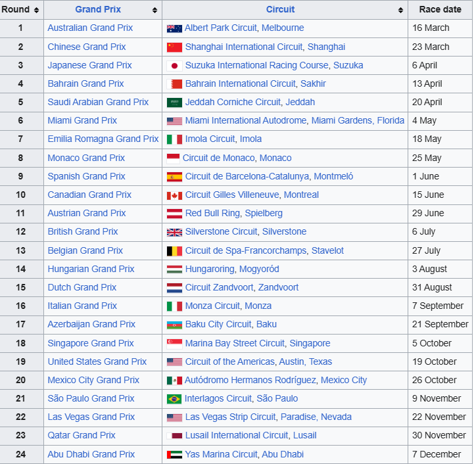
Task: Click the Grand Prix column header text
Action: 98,10
